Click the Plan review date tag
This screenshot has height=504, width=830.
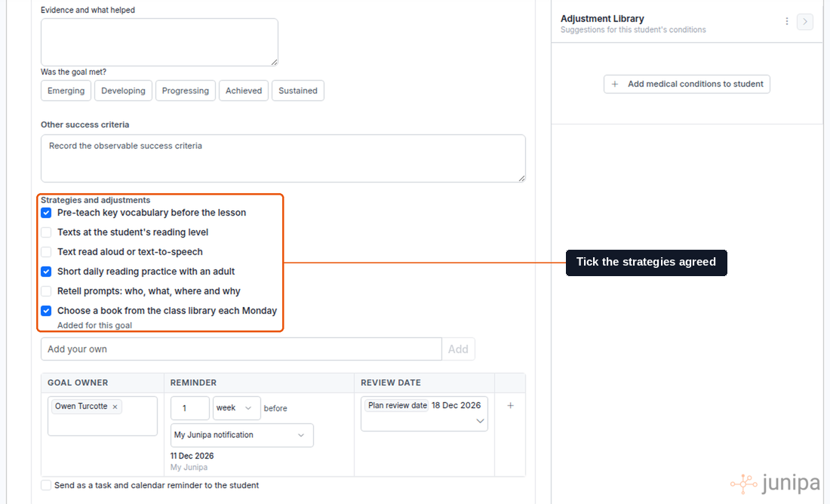pyautogui.click(x=398, y=405)
